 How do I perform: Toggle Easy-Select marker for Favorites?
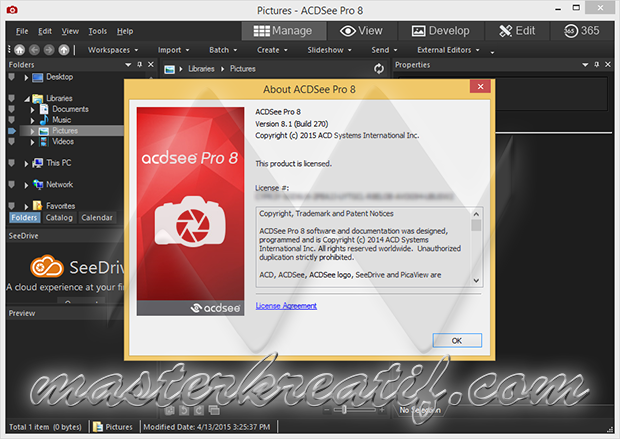[x=11, y=206]
